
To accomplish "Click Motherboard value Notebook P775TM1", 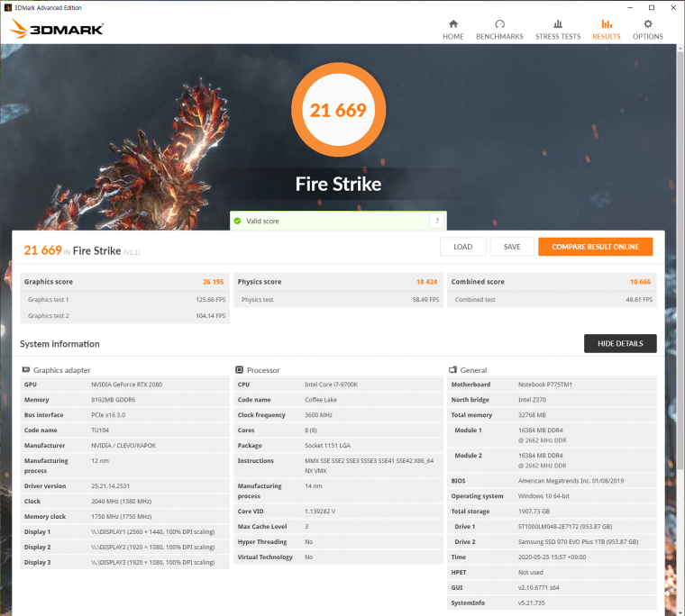I will click(544, 385).
